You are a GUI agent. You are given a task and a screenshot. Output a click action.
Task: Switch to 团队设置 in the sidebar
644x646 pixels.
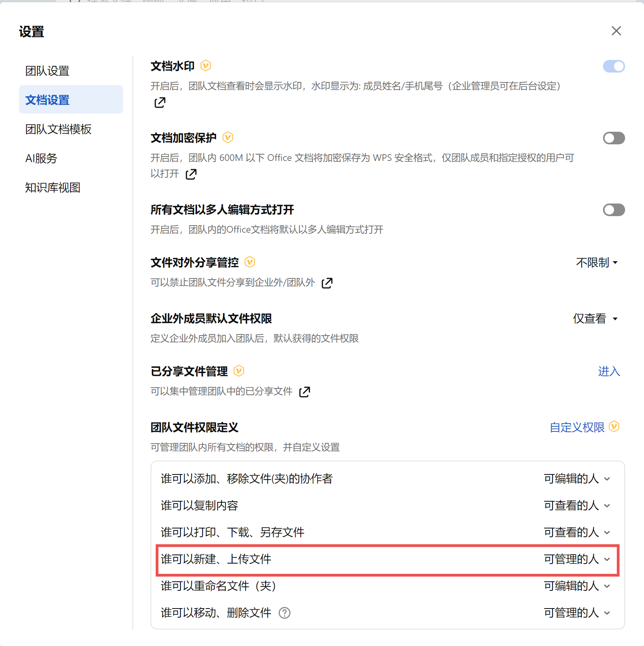pos(47,71)
